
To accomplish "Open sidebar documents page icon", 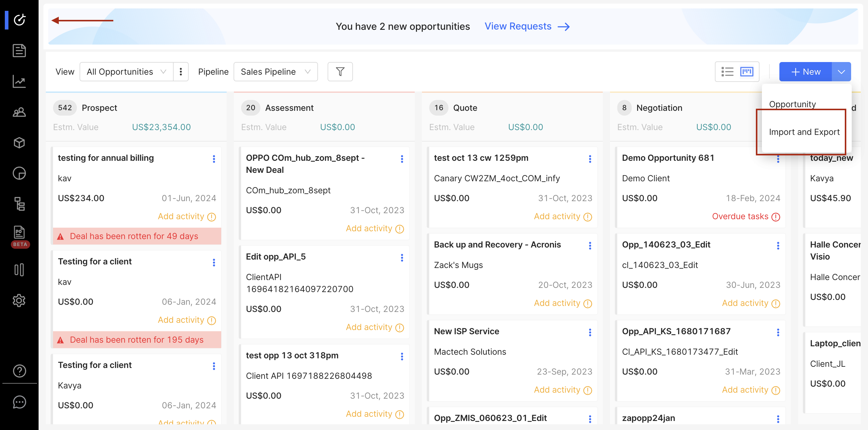I will coord(19,51).
